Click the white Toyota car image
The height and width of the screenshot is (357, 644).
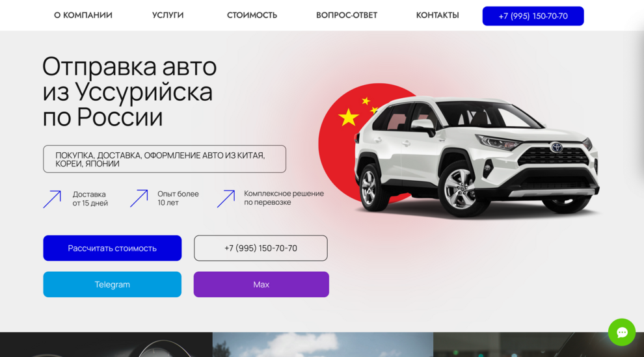pos(476,157)
